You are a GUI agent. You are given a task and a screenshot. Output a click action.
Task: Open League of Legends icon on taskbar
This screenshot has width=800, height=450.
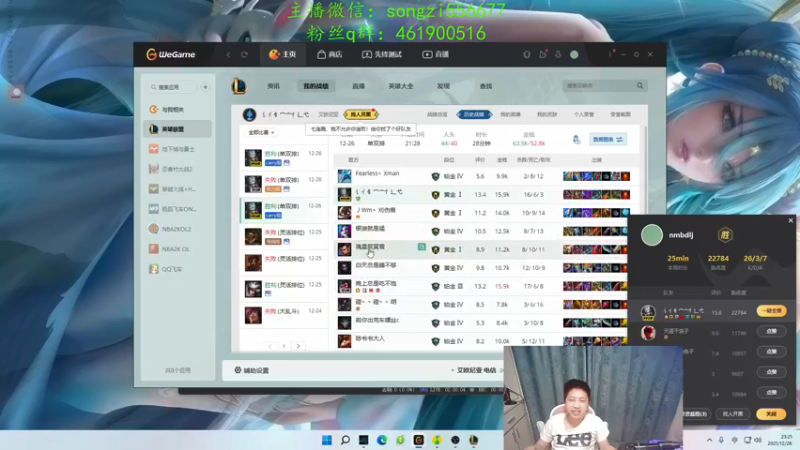pos(473,440)
